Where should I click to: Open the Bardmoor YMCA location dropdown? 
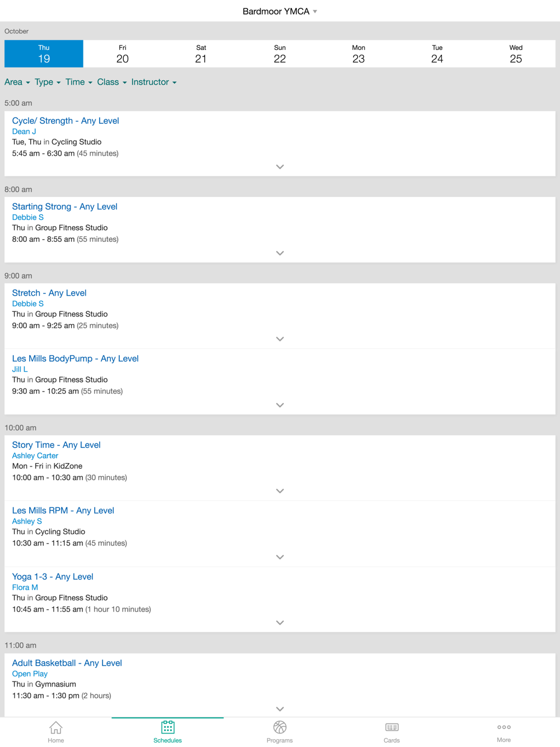[x=279, y=11]
